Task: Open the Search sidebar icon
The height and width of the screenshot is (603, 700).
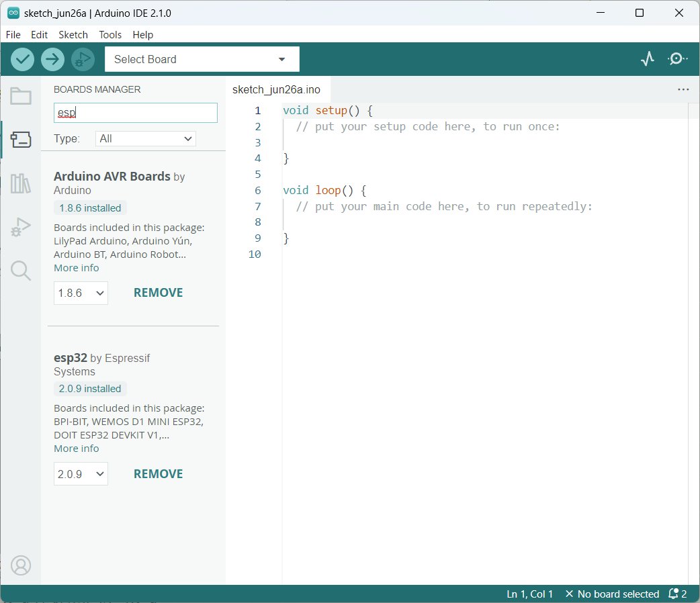Action: 21,271
